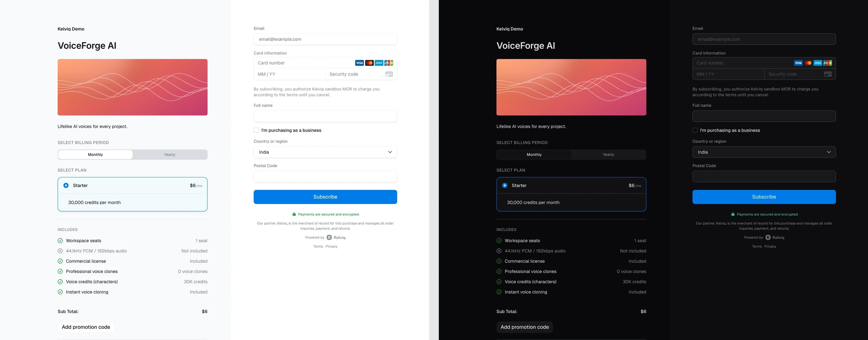Switch to Monthly billing in the dark theme
The image size is (868, 340).
(x=534, y=155)
